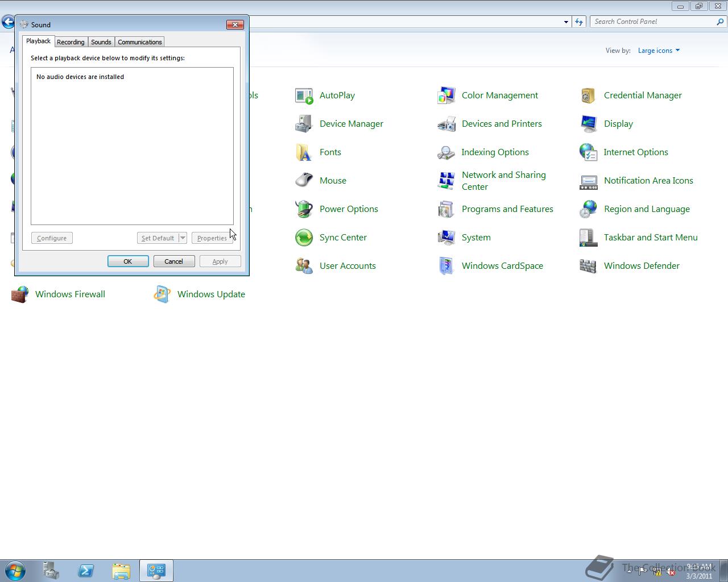Screen dimensions: 728x582
Task: Click the Properties button in Sound dialog
Action: click(x=212, y=238)
